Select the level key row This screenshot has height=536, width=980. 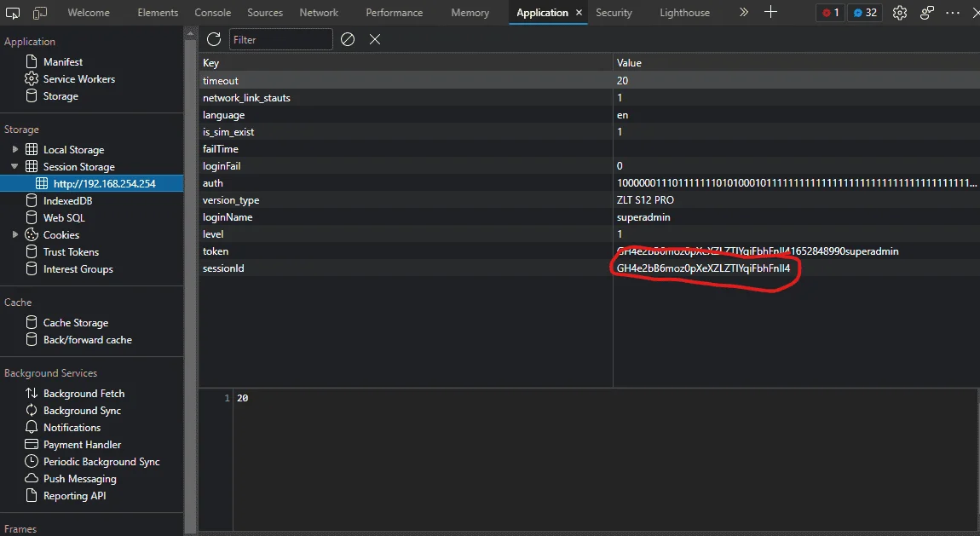(590, 233)
